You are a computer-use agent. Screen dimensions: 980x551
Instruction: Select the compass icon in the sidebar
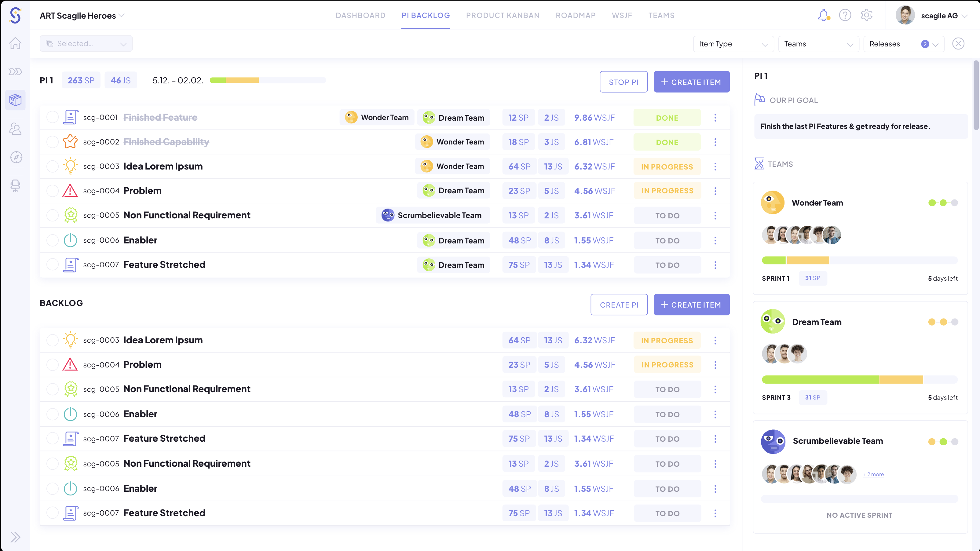pyautogui.click(x=15, y=157)
